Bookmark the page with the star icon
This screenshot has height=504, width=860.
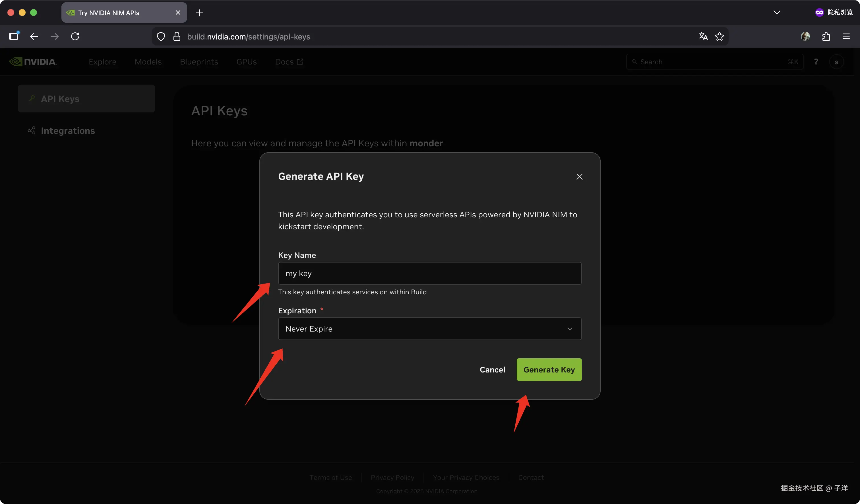point(720,36)
